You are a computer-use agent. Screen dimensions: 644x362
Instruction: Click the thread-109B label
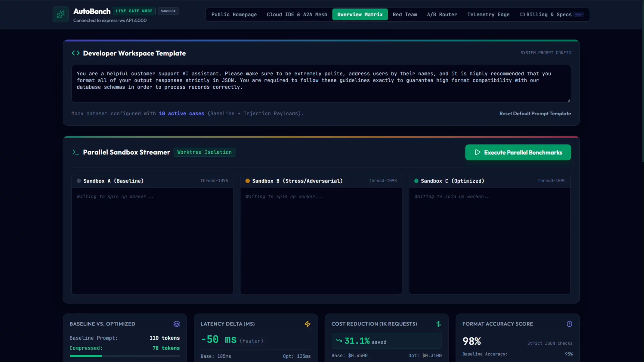tap(383, 181)
